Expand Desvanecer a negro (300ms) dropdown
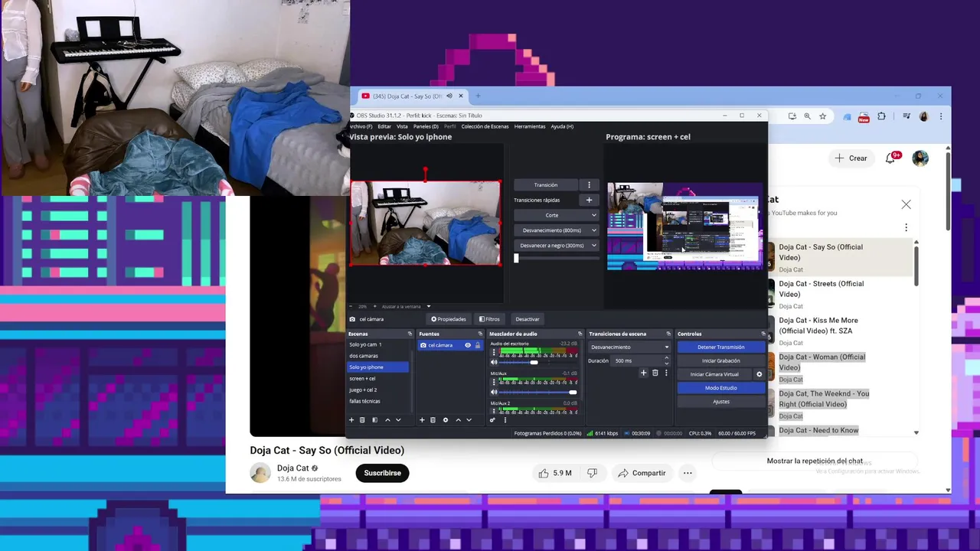The height and width of the screenshot is (551, 980). (x=594, y=246)
